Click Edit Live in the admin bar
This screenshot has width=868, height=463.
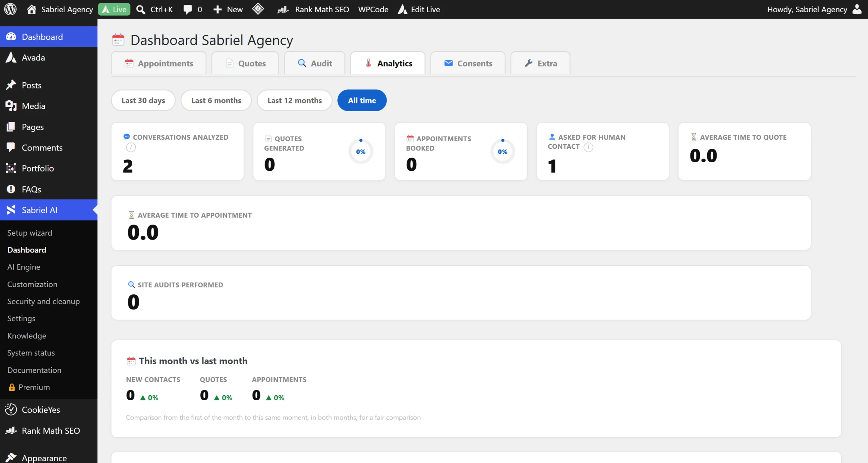[x=419, y=9]
